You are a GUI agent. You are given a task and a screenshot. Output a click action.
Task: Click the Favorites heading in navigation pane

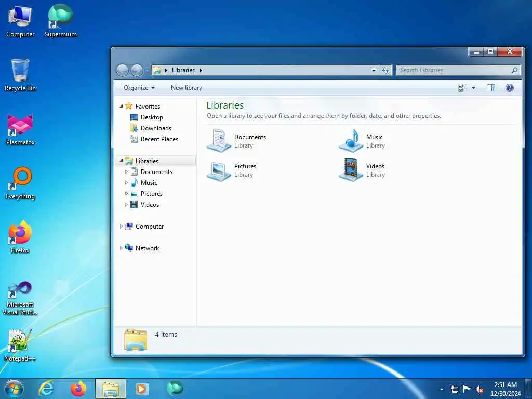[x=148, y=106]
